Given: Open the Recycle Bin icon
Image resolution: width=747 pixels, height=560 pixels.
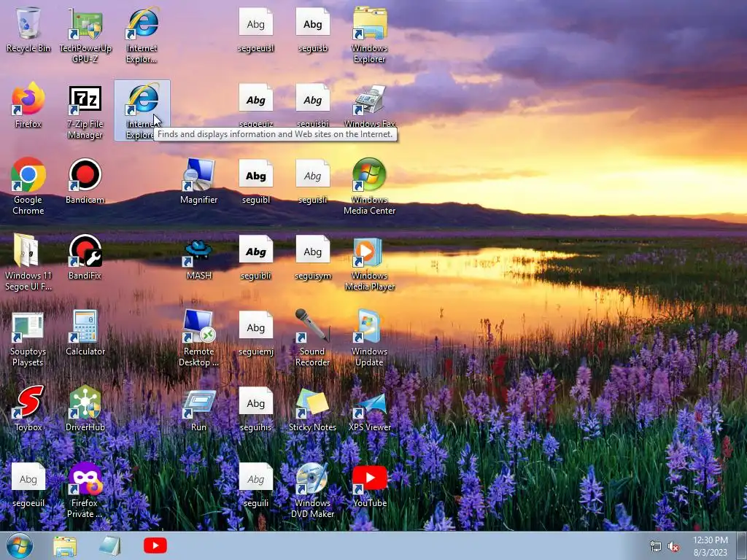Looking at the screenshot, I should click(x=28, y=29).
